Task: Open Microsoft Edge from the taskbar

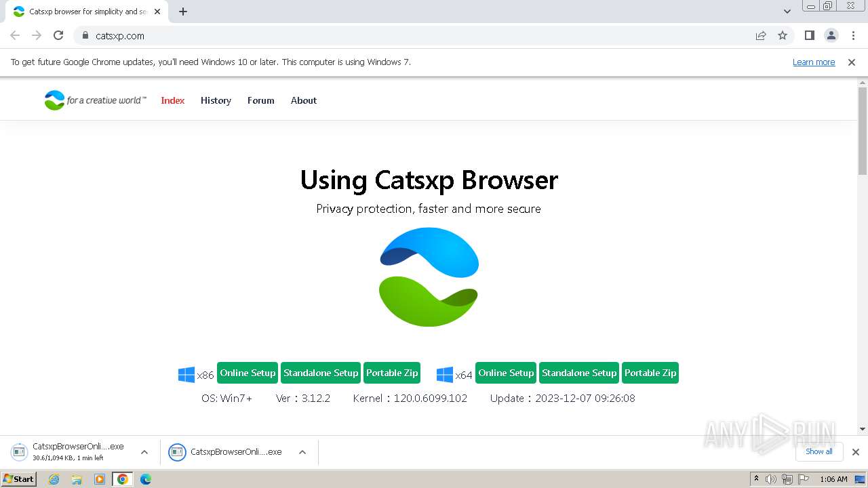Action: (145, 479)
